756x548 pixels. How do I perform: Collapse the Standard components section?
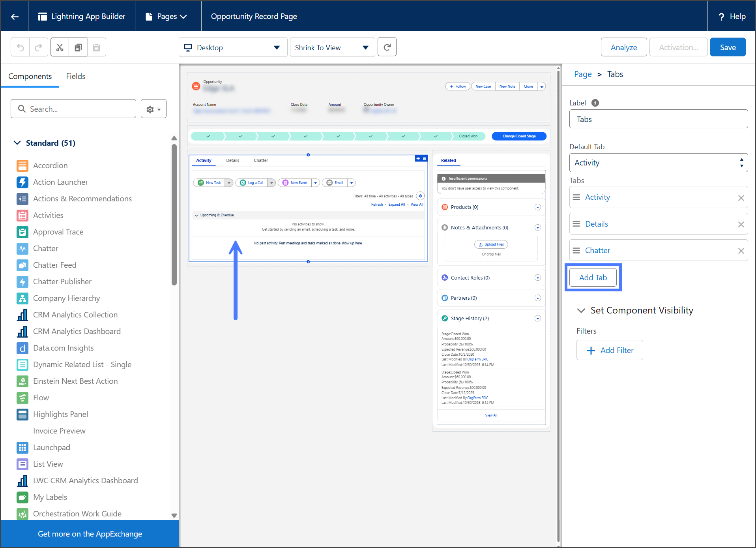click(x=17, y=143)
